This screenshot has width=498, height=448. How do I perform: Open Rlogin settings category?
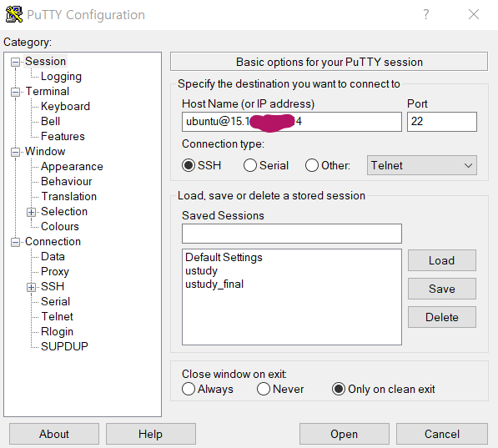point(58,332)
